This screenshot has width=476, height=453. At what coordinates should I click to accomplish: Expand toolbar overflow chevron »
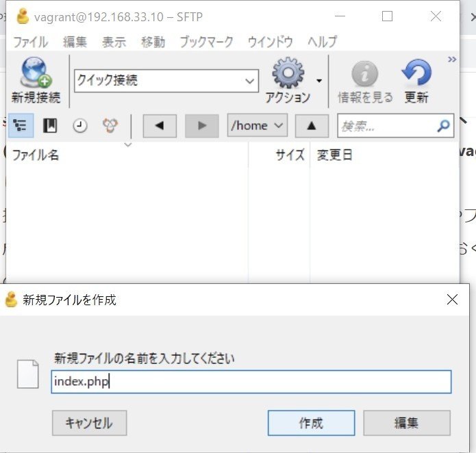coord(452,59)
